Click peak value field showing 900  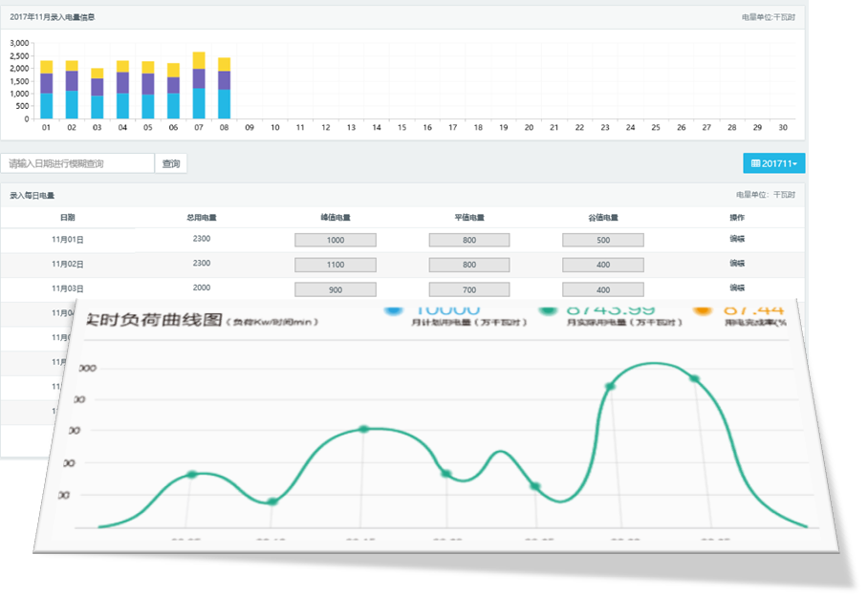[x=336, y=289]
